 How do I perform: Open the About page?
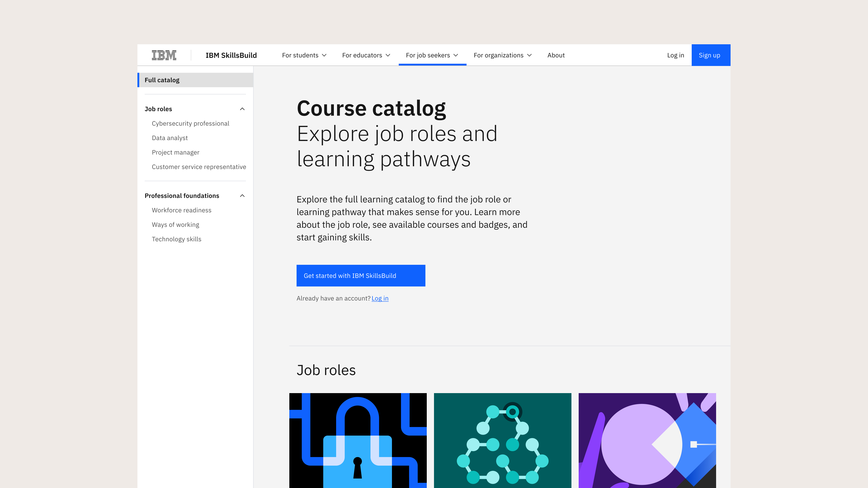(556, 55)
